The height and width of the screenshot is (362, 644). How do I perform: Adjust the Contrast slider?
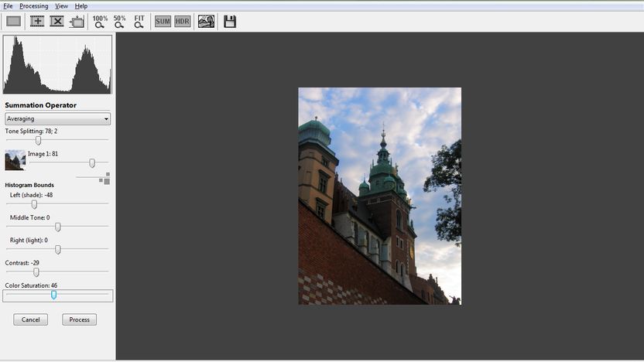pos(36,271)
